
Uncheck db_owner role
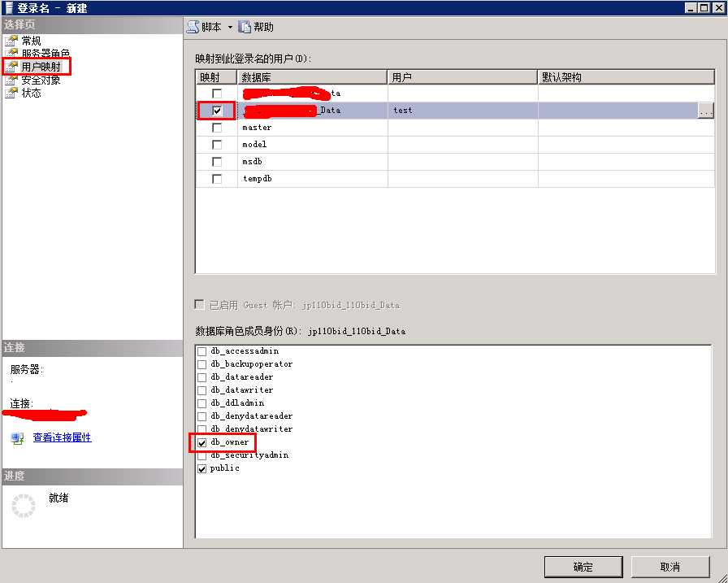[x=202, y=442]
